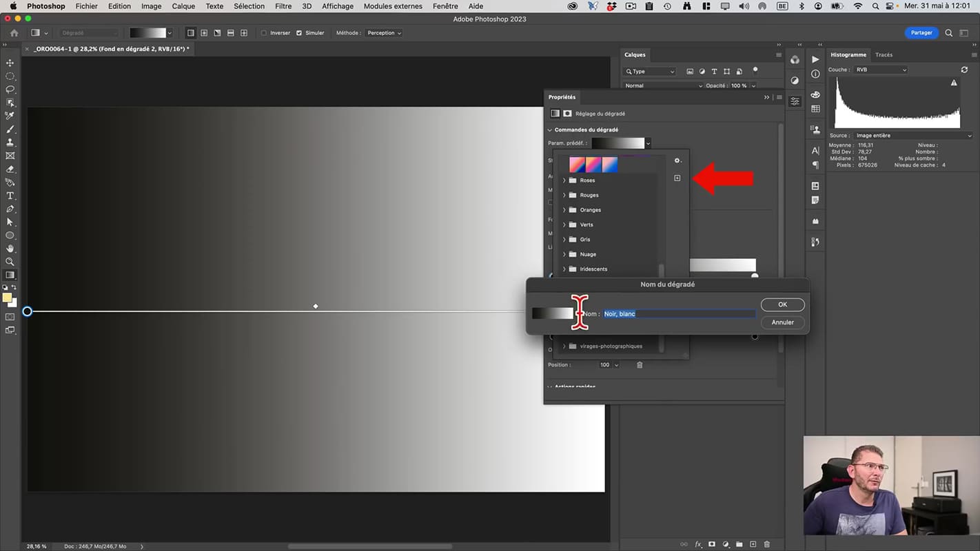Open the Sélection menu
This screenshot has width=980, height=551.
point(249,6)
